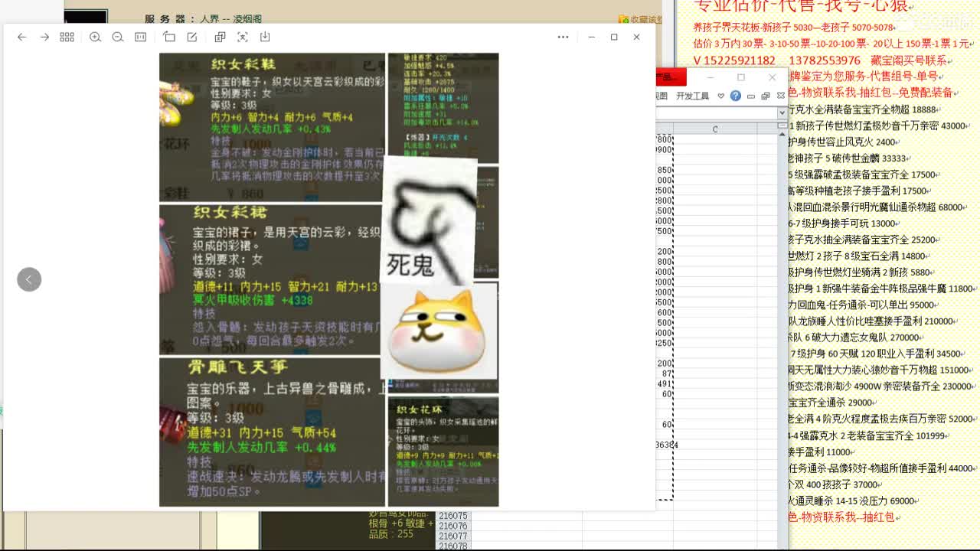Click the listing ending with 34500
980x551 pixels.
876,354
